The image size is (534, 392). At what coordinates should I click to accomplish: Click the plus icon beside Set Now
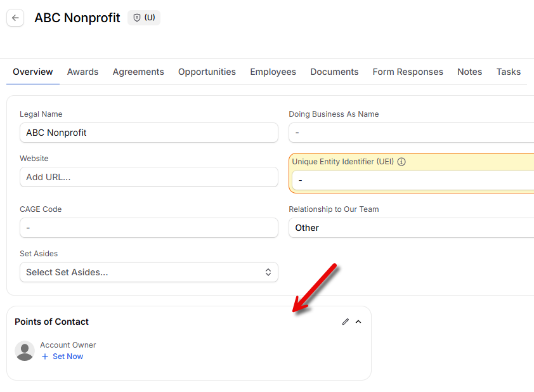45,356
